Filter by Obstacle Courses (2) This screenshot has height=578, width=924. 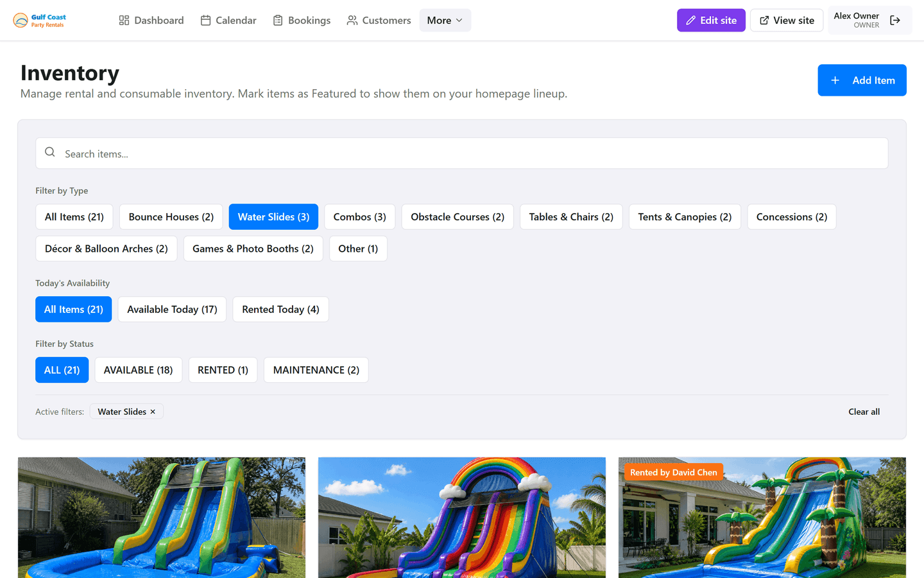click(458, 217)
